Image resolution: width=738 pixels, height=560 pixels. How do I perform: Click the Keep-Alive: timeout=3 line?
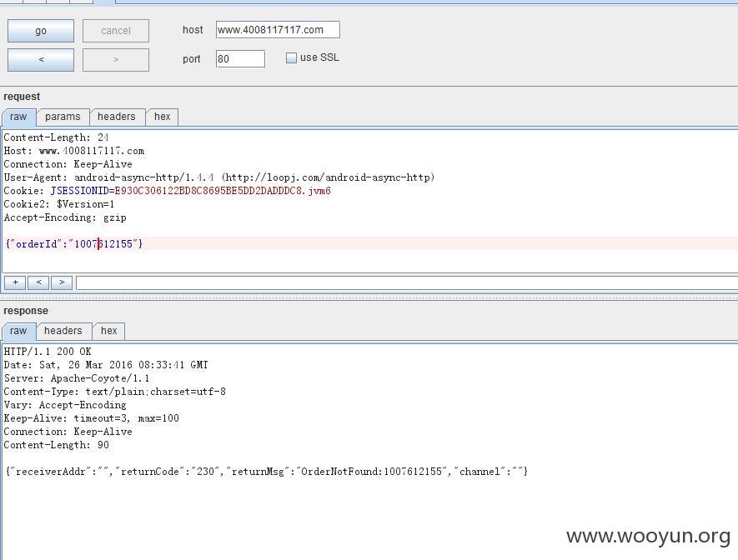[91, 418]
